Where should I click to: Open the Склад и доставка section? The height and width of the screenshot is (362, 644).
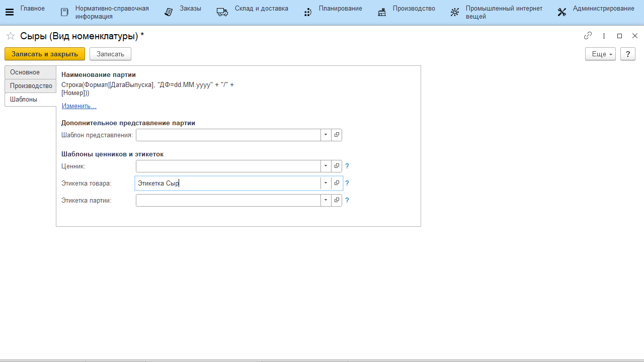coord(253,12)
